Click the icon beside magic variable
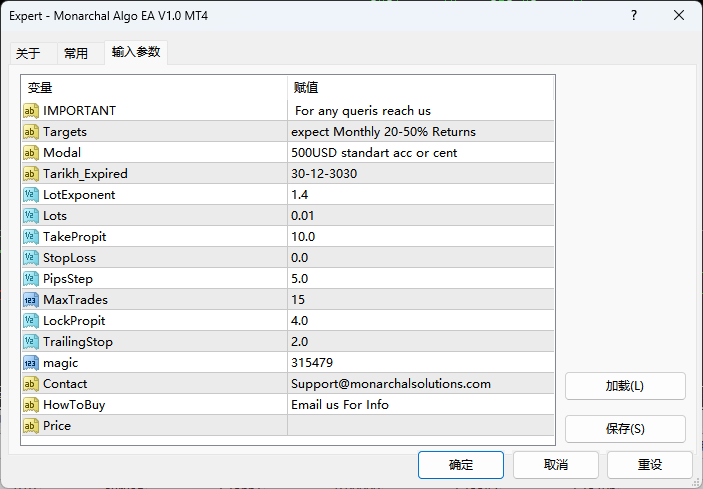 click(x=31, y=363)
